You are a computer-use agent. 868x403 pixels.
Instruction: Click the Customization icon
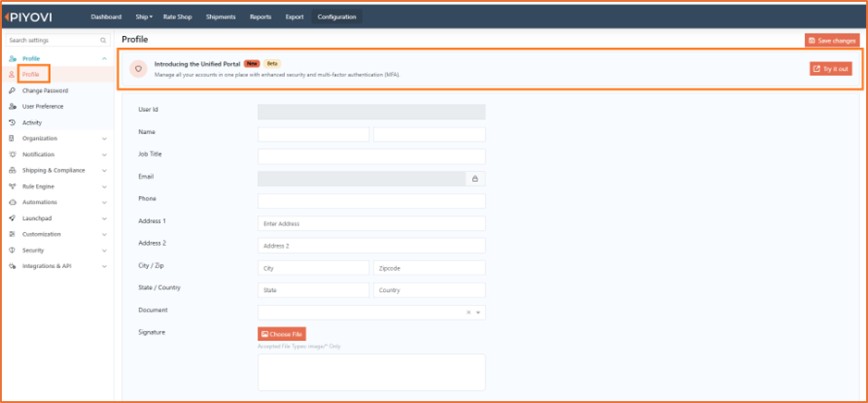click(x=12, y=234)
